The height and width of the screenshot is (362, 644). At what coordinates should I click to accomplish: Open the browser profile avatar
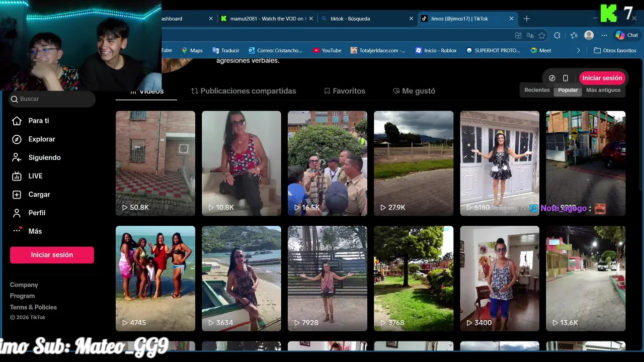click(x=589, y=35)
